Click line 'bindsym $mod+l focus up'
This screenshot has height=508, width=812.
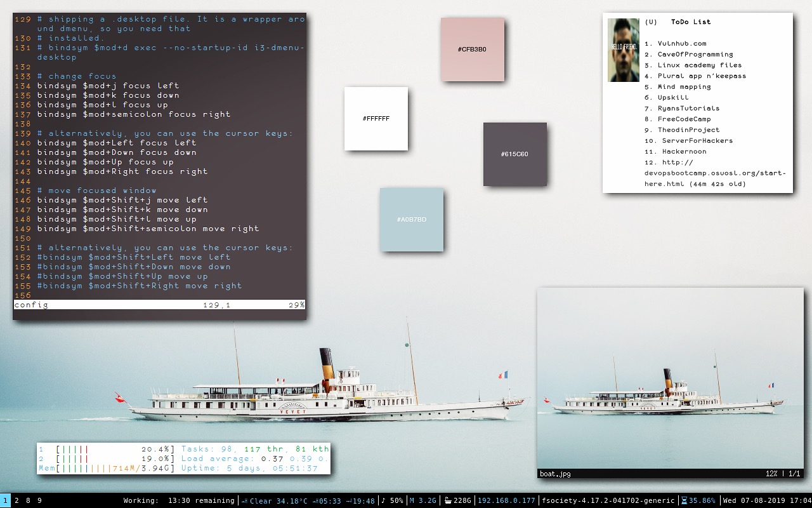[x=102, y=105]
